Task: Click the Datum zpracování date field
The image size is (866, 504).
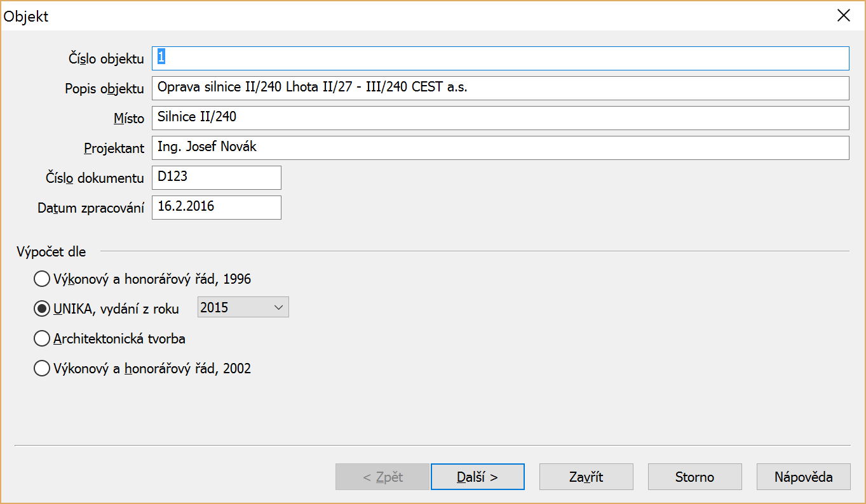Action: (x=216, y=208)
